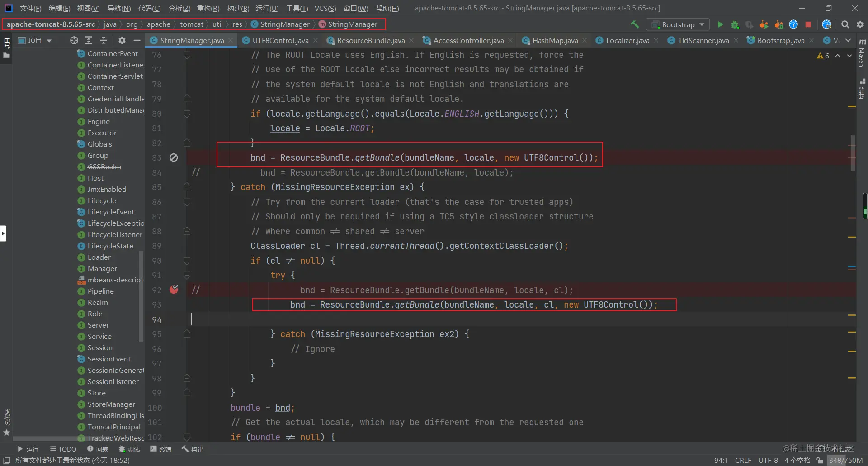Switch to UTF8Control.java tab
The image size is (868, 466).
point(280,40)
